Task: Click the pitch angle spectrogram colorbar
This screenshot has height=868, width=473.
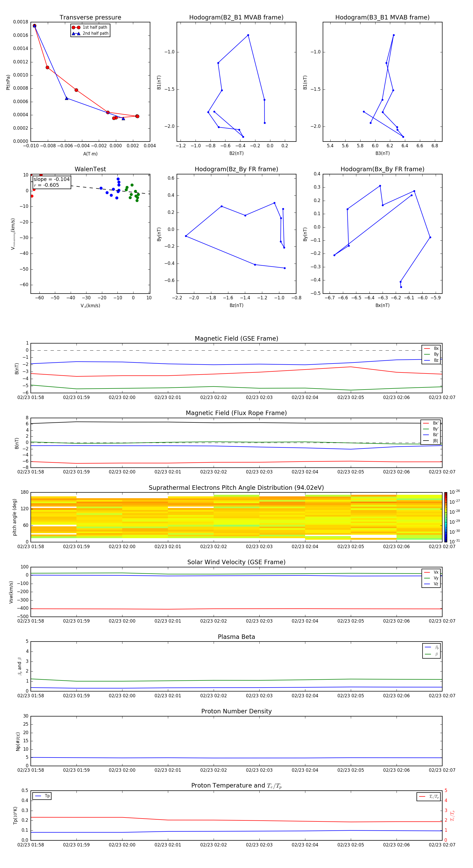Action: point(446,517)
